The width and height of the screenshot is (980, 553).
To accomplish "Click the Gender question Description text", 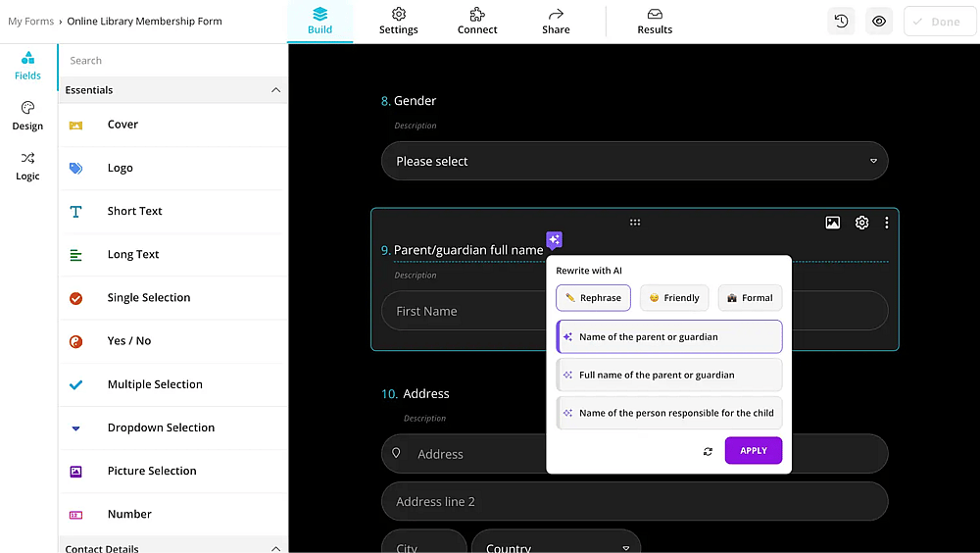I will coord(415,126).
